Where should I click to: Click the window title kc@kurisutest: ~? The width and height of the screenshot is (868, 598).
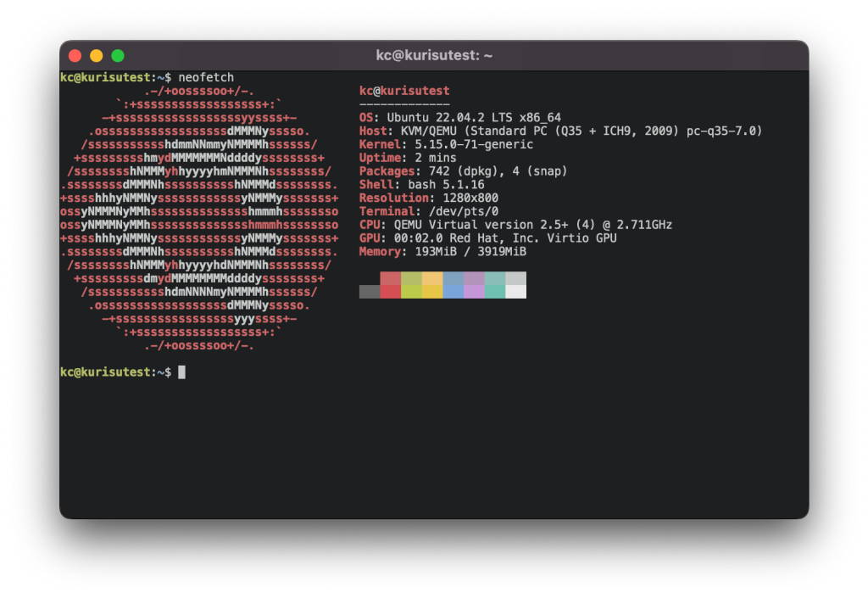[434, 56]
